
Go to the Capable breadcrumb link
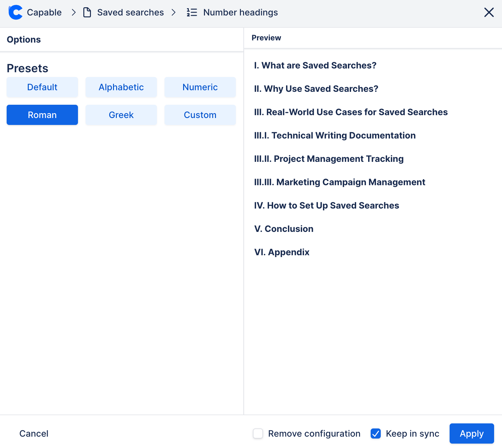(x=44, y=13)
